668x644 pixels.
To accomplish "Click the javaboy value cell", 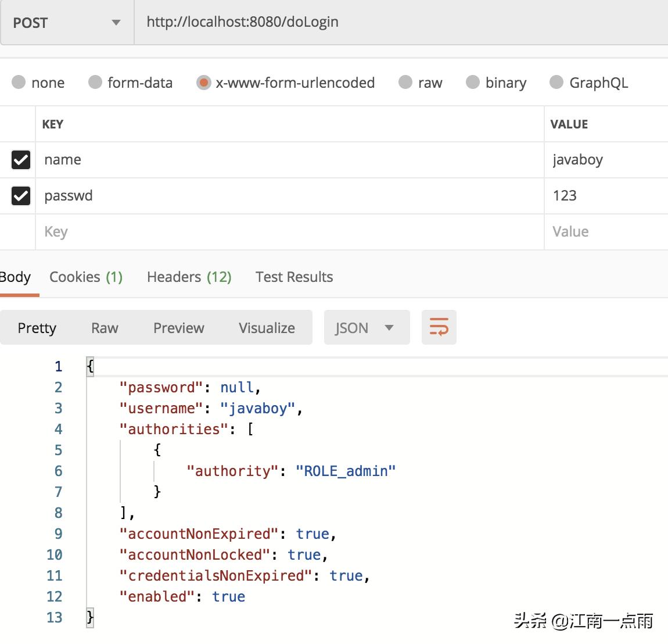I will [606, 160].
